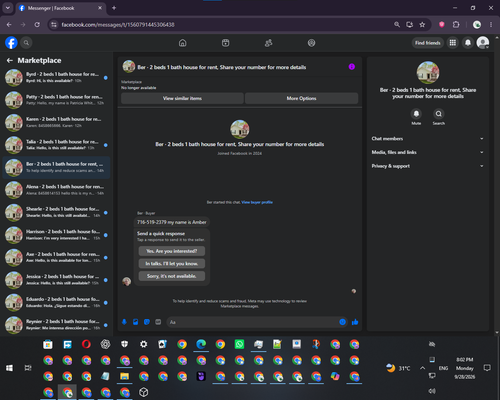Send quick response 'Sorry, it's not available.'
Screen dimensions: 500x400
pyautogui.click(x=172, y=276)
